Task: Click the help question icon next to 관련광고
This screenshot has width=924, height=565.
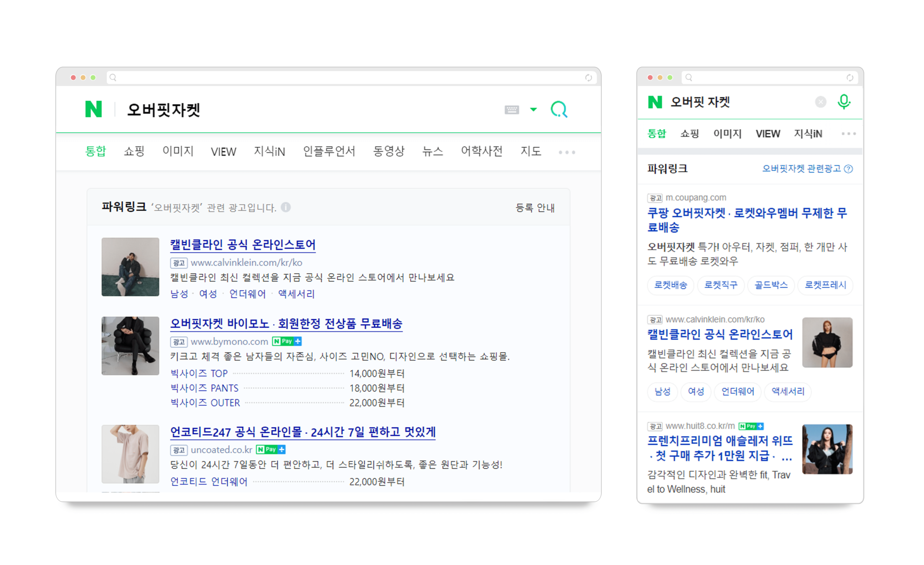Action: (848, 169)
